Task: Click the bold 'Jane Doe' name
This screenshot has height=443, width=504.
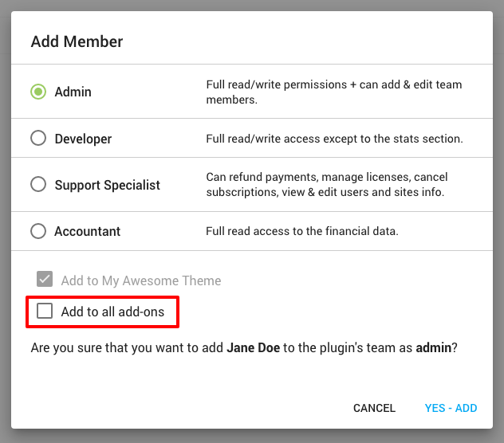Action: pyautogui.click(x=254, y=348)
